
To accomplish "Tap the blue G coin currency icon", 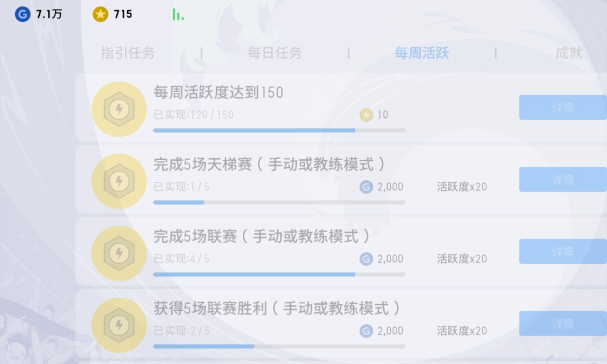I will (22, 14).
